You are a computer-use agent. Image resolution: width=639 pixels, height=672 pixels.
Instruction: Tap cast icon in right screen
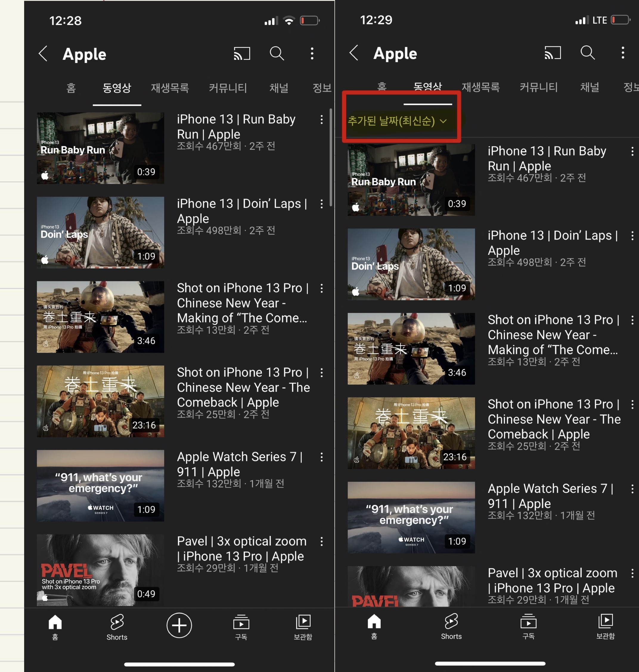click(553, 53)
